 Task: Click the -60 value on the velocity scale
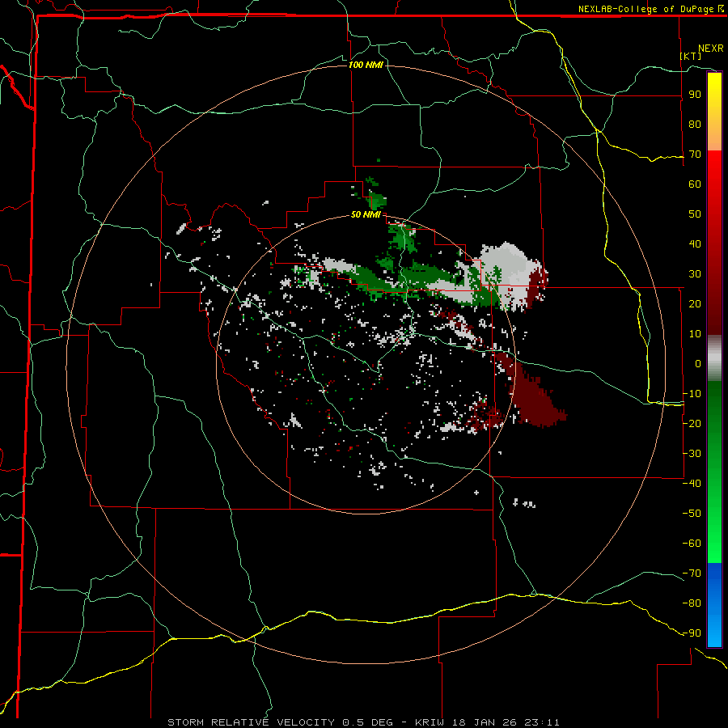pyautogui.click(x=692, y=544)
